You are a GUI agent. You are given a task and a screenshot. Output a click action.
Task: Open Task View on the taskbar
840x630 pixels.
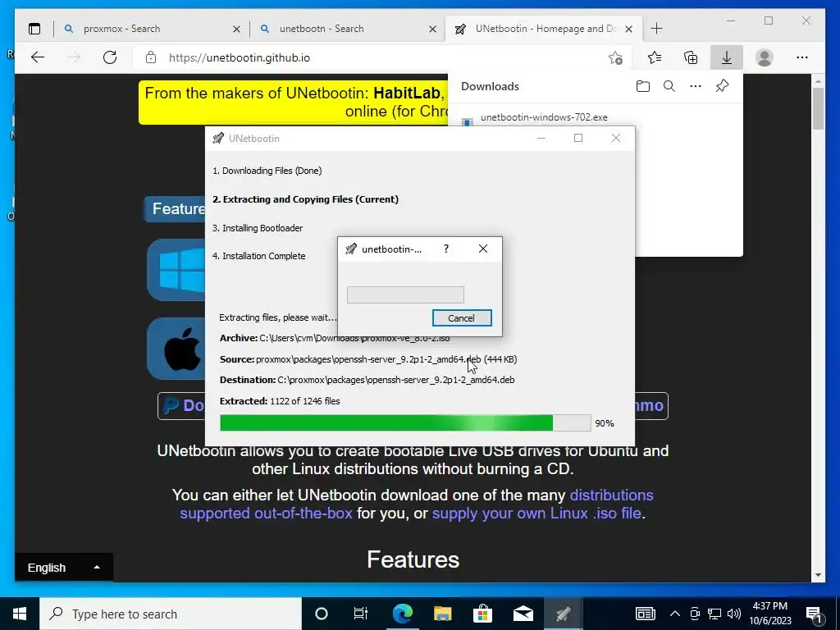pyautogui.click(x=361, y=614)
